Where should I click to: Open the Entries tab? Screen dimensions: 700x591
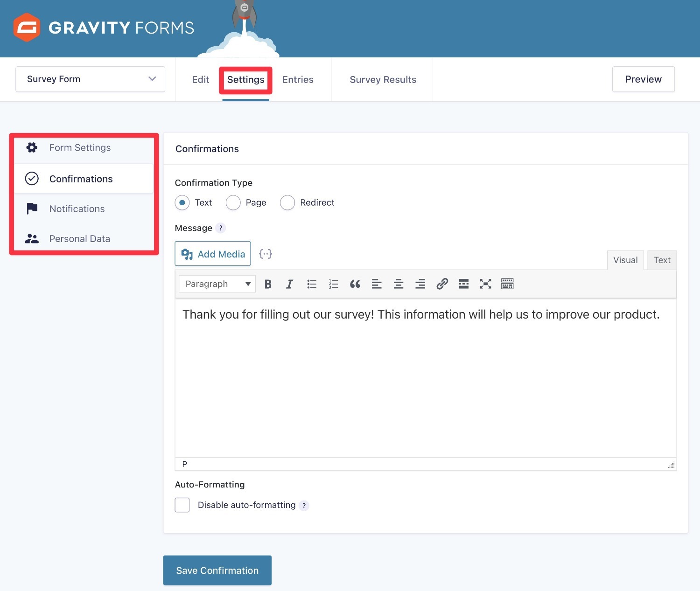[298, 80]
